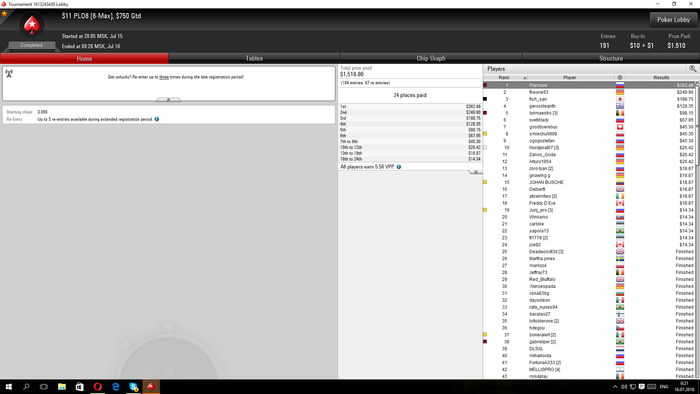Click the yellow note tag beside smiechu0808
This screenshot has height=394, width=700.
point(485,134)
